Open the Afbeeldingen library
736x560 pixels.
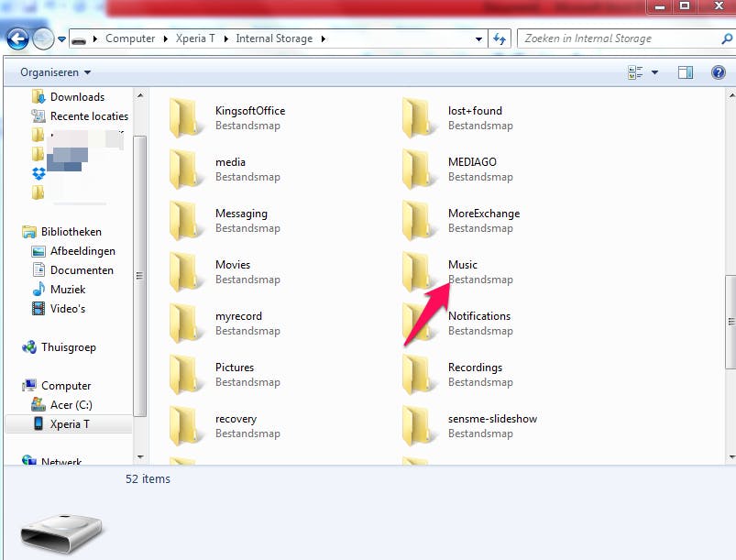(x=82, y=251)
